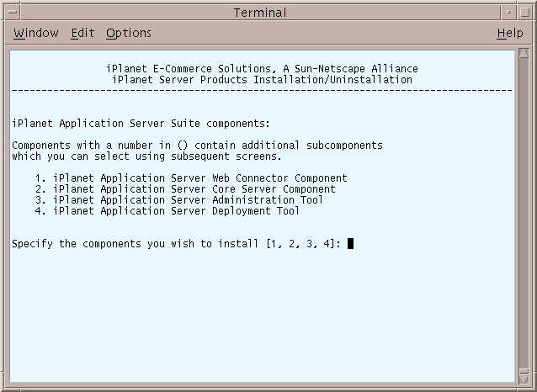Click 'which you can select using subsequent screens.' line
The width and height of the screenshot is (537, 392).
[x=147, y=156]
